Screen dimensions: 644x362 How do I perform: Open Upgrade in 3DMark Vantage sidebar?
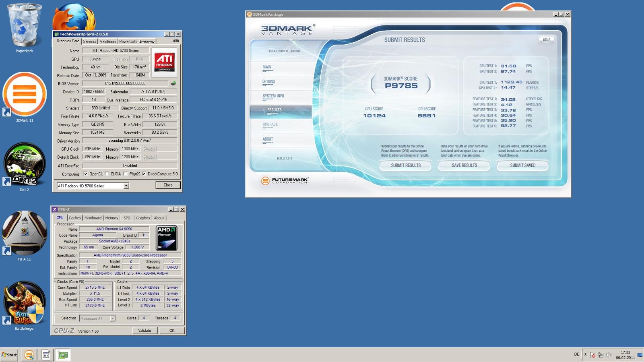tap(270, 124)
